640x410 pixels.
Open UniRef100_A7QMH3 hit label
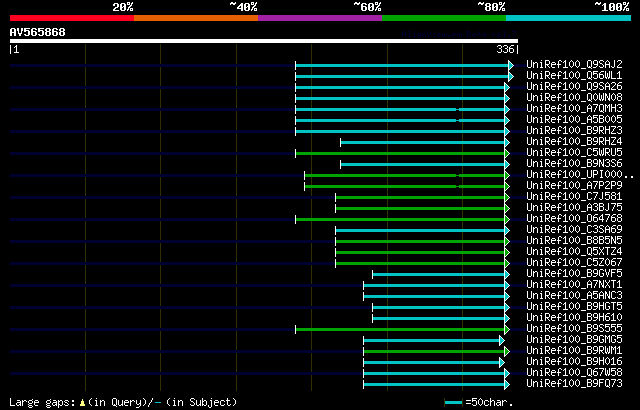coord(574,109)
